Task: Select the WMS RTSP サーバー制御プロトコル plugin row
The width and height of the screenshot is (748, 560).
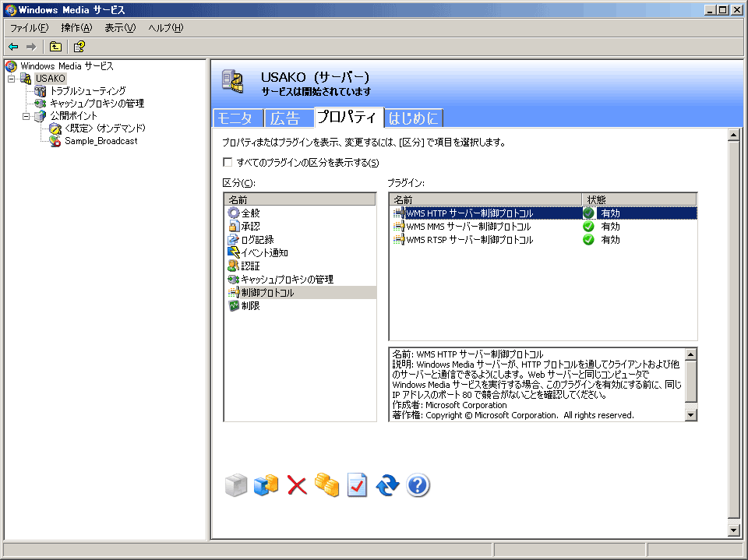Action: pos(543,239)
